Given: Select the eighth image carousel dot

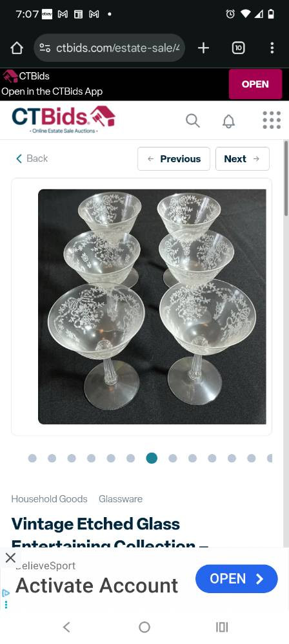Looking at the screenshot, I should 173,459.
